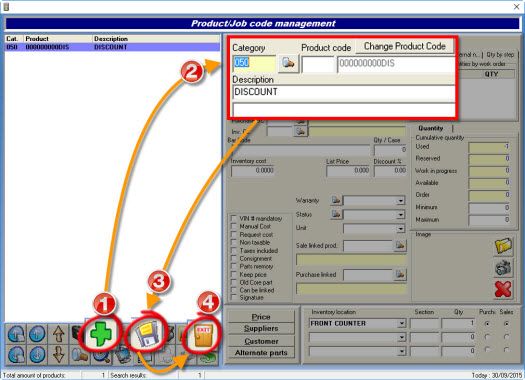Image resolution: width=525 pixels, height=380 pixels.
Task: Select Purch. radio for FRONT COUNTER row
Action: 487,323
